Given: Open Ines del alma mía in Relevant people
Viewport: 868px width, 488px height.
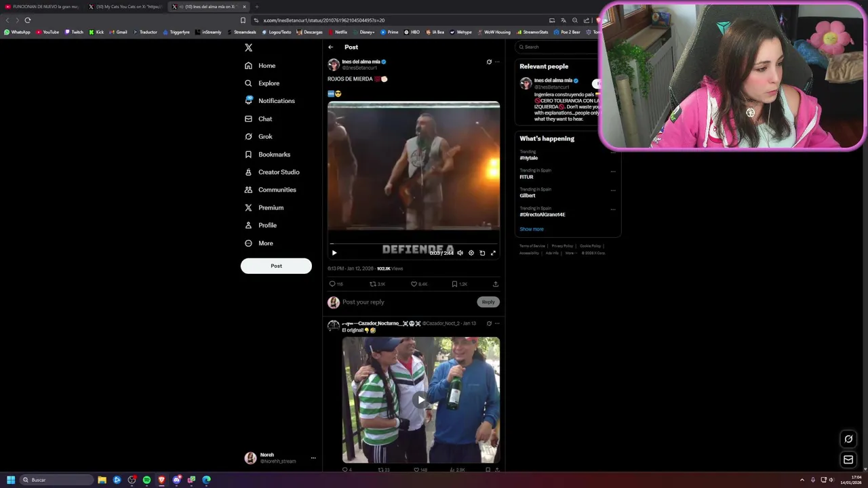Looking at the screenshot, I should tap(553, 80).
